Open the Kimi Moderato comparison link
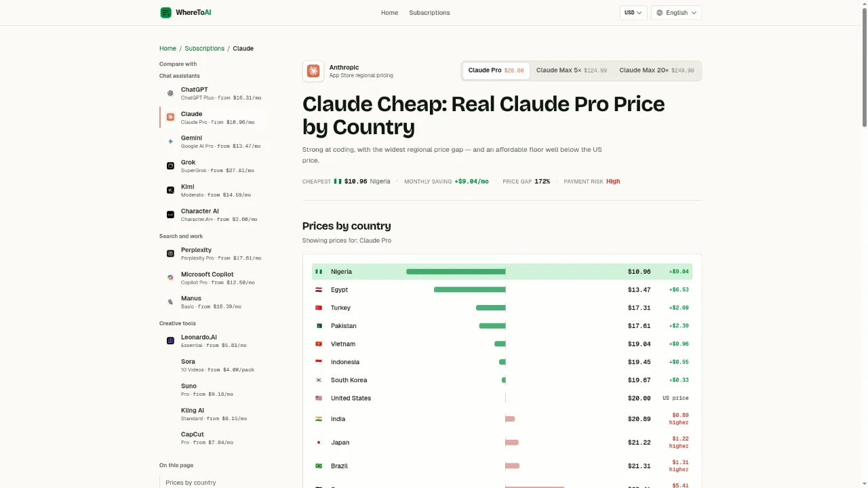 pyautogui.click(x=214, y=190)
